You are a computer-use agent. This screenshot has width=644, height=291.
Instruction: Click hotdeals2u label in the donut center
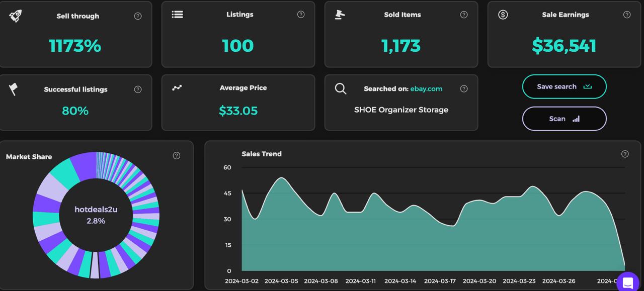(x=96, y=210)
